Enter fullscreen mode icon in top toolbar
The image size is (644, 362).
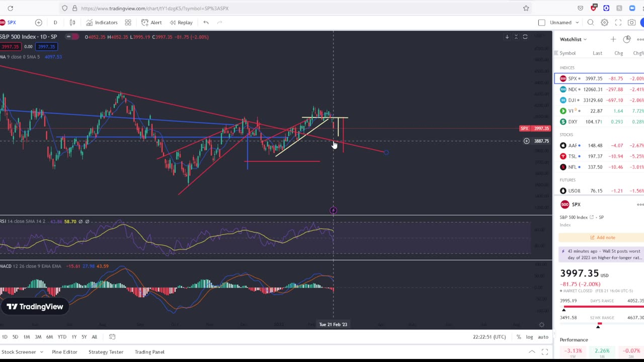pos(618,23)
